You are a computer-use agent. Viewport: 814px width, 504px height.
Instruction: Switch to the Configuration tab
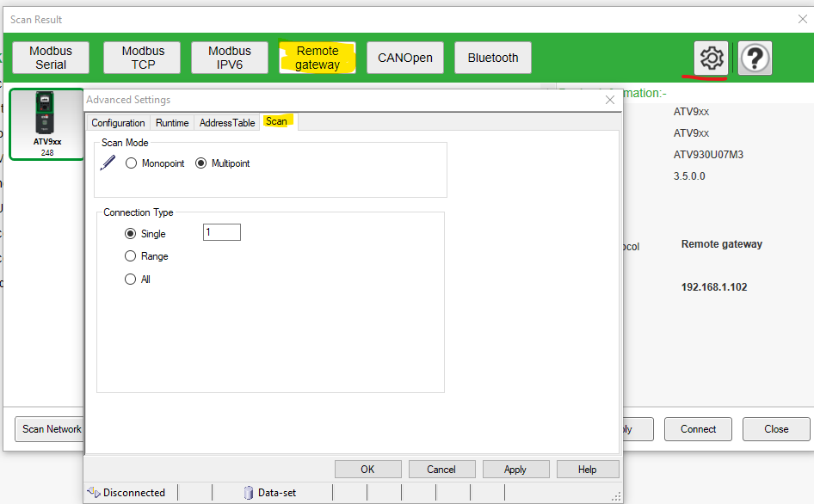(x=119, y=123)
